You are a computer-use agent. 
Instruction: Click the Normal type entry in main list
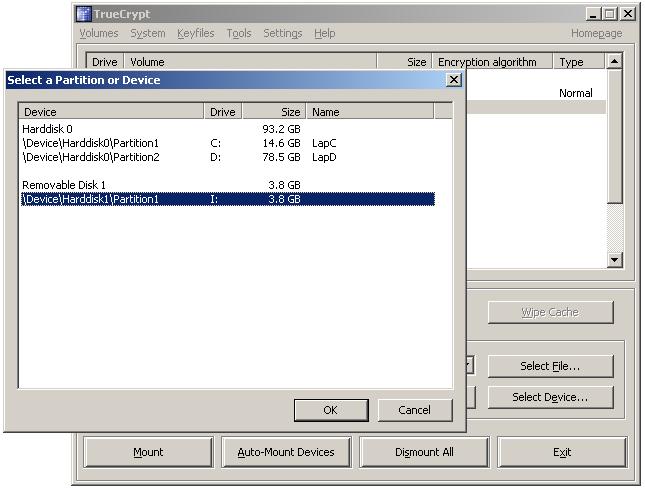[576, 93]
